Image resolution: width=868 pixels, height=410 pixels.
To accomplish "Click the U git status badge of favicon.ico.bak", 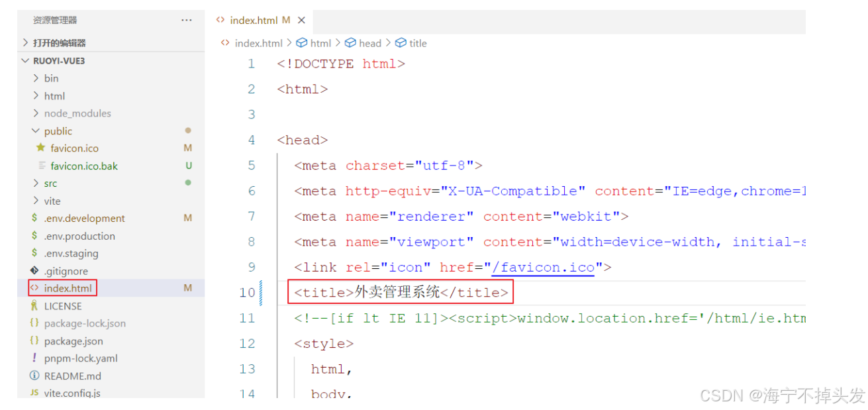I will (x=189, y=166).
